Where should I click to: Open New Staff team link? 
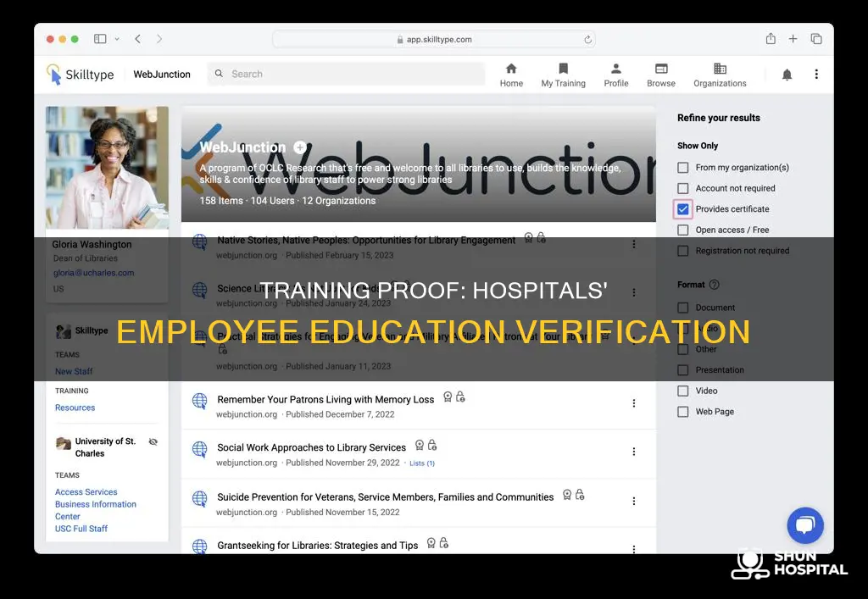click(x=74, y=371)
